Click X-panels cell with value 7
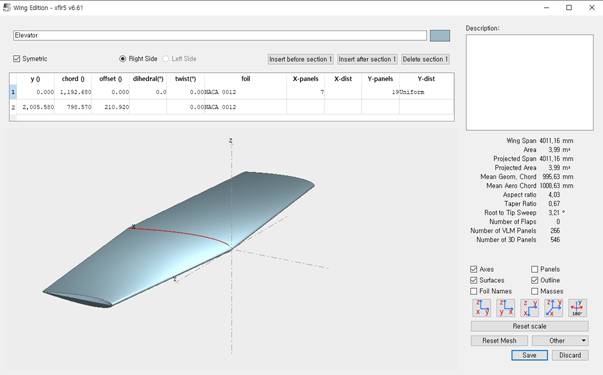603x375 pixels. 305,92
